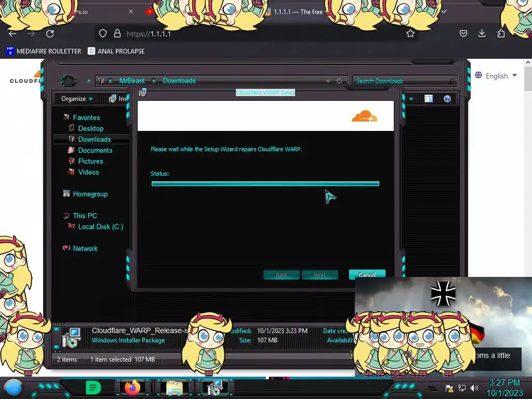Open Local Disk (C:)
This screenshot has width=532, height=399.
[100, 227]
